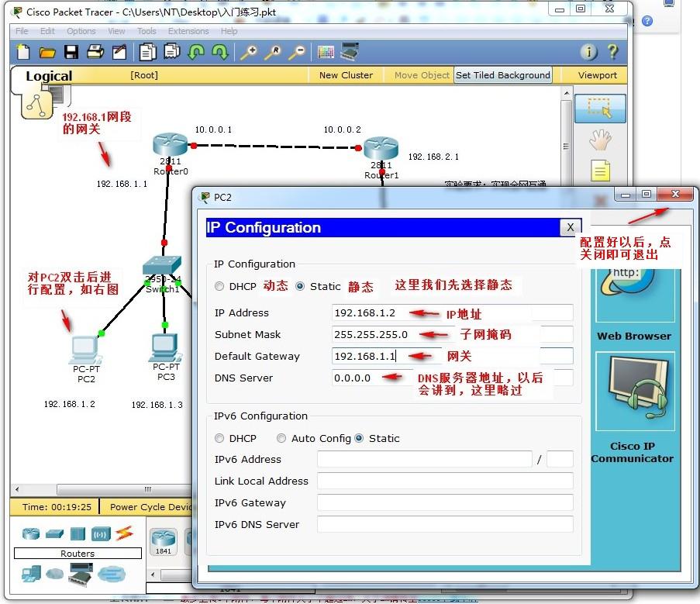This screenshot has height=604, width=700.
Task: Print using the printer toolbar icon
Action: (x=95, y=52)
